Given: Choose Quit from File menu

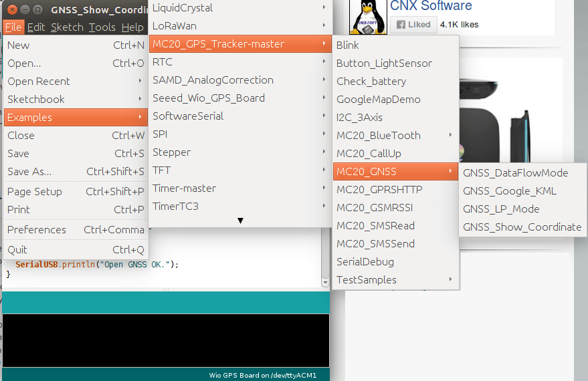Looking at the screenshot, I should point(76,249).
